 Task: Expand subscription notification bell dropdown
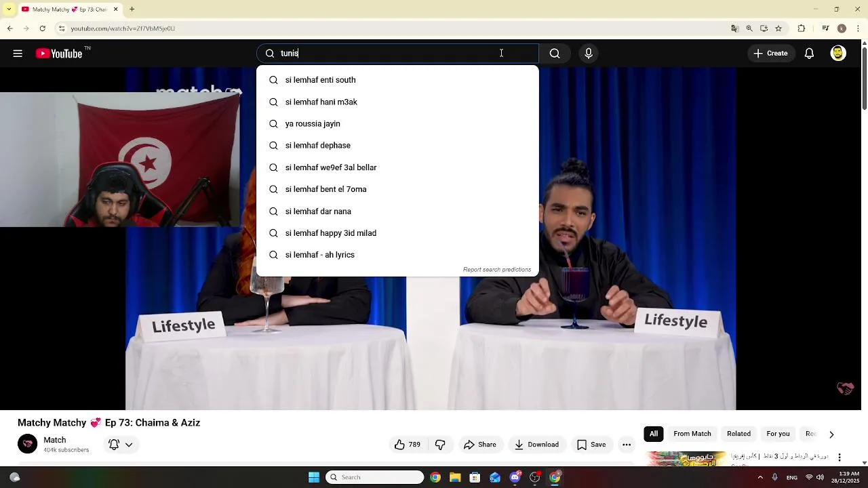click(121, 445)
